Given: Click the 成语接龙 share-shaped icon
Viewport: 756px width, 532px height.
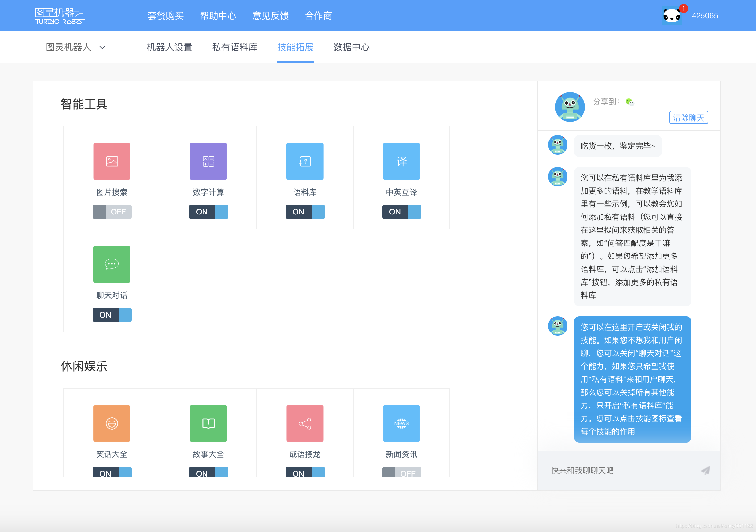Looking at the screenshot, I should click(x=305, y=423).
